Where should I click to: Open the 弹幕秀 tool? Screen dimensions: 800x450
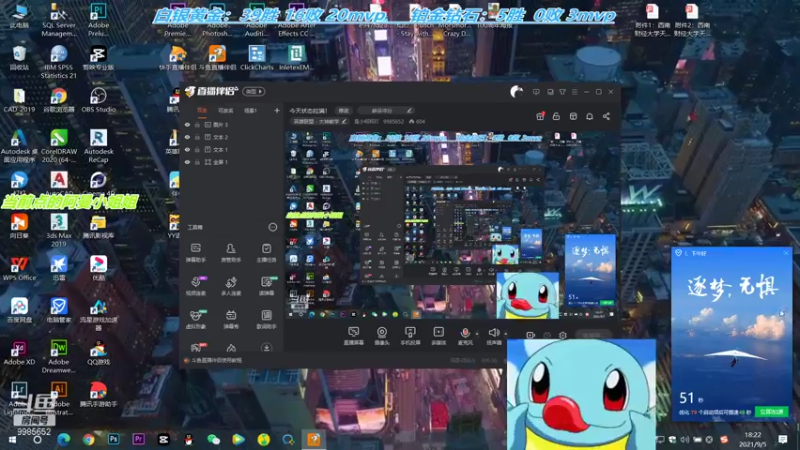(x=231, y=319)
